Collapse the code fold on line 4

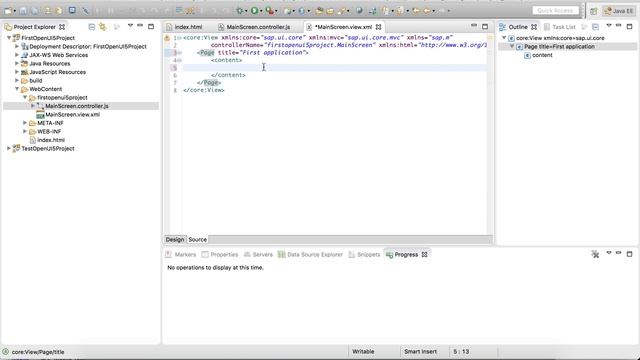pos(180,60)
